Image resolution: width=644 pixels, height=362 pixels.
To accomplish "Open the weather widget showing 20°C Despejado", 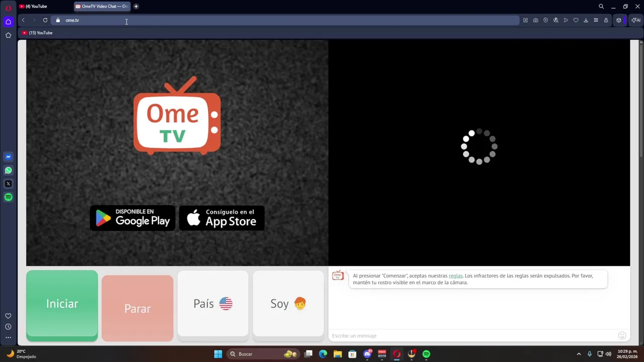I will click(21, 354).
